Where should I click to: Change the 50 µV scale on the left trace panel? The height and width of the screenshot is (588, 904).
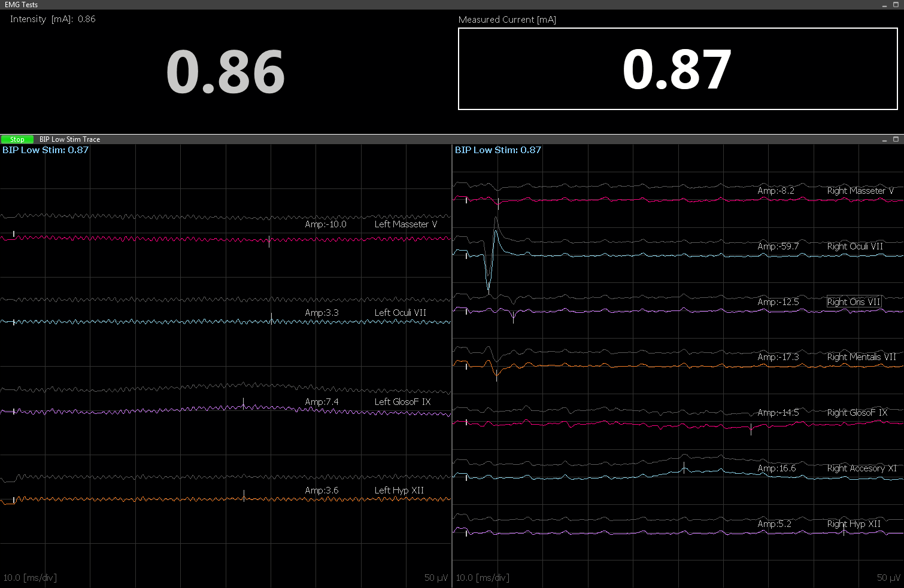click(435, 577)
